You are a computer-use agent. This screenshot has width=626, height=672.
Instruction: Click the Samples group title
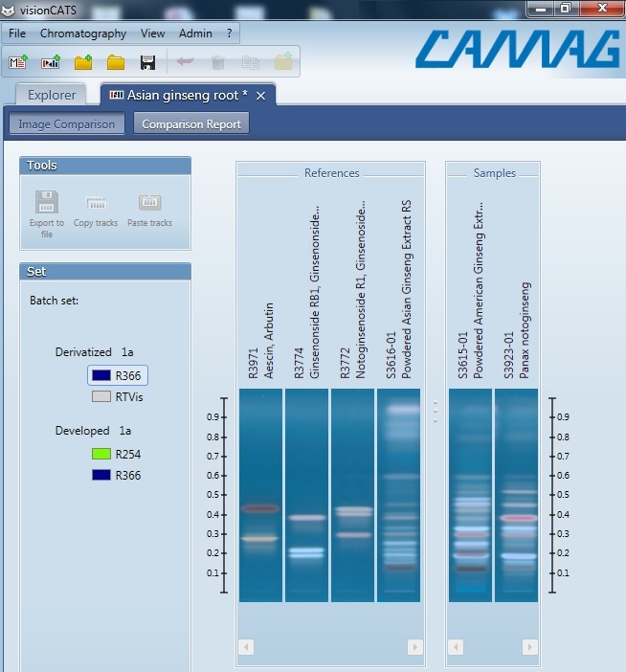(x=495, y=173)
